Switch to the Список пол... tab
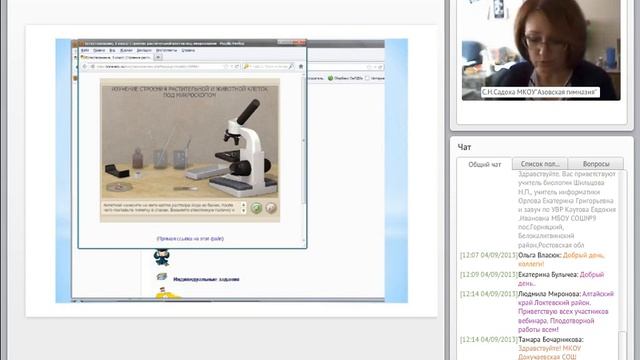Screen dimensions: 640x360 (540, 164)
